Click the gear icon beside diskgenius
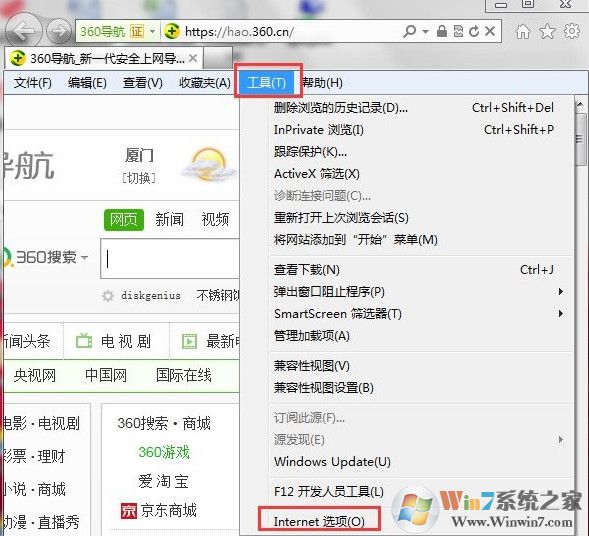This screenshot has height=536, width=589. click(108, 296)
